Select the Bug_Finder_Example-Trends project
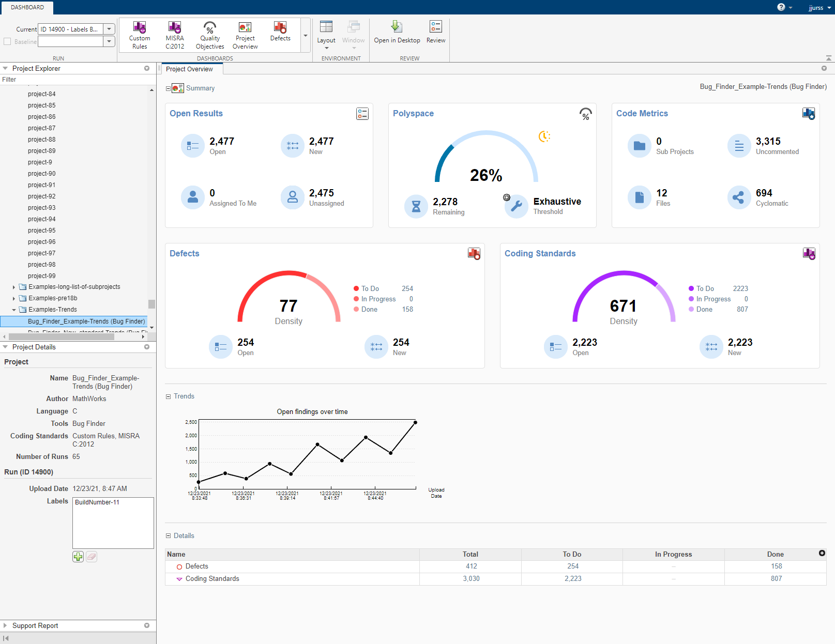 point(85,321)
